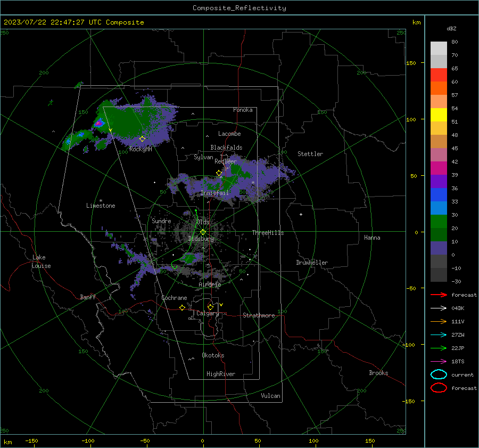
Task: Click the Lacombe city label
Action: click(229, 134)
